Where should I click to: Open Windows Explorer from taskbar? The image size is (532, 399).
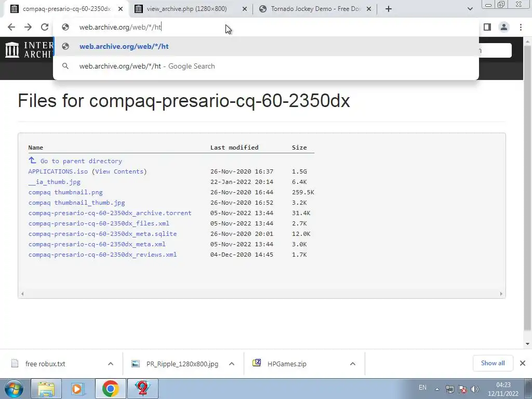[46, 389]
